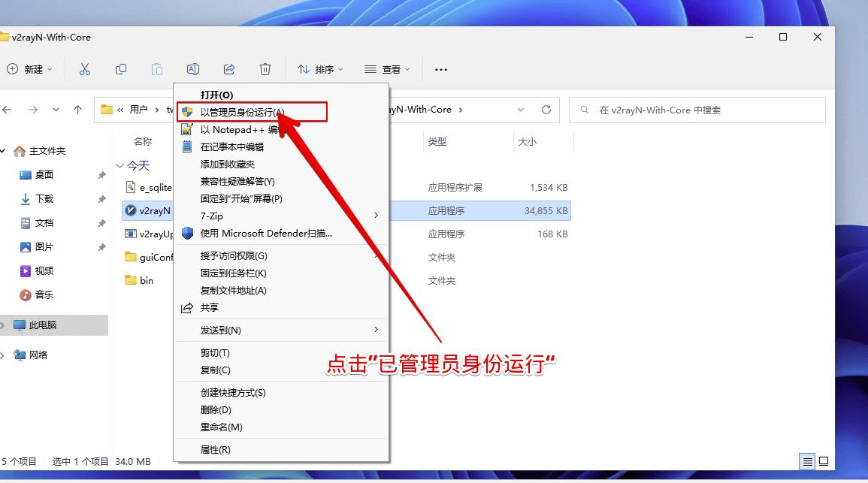868x483 pixels.
Task: Click the Delete trash icon in toolbar
Action: coord(265,69)
